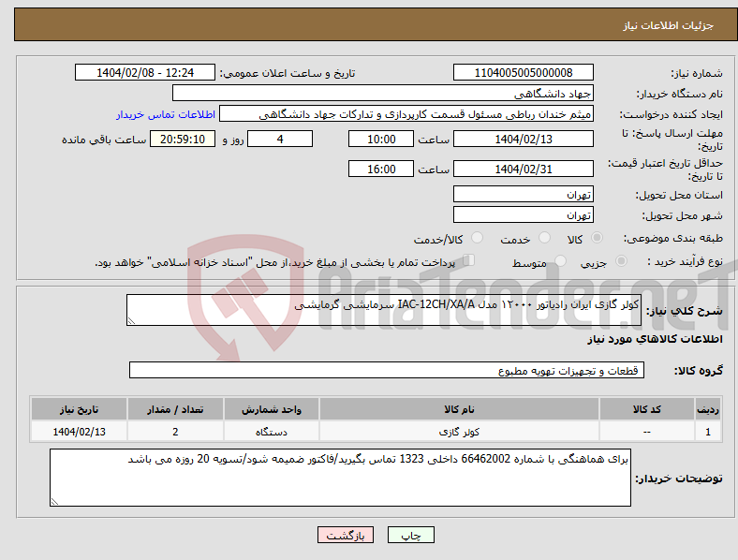The height and width of the screenshot is (560, 738).
Task: Click the تاریخ نیاز column header
Action: pyautogui.click(x=79, y=409)
